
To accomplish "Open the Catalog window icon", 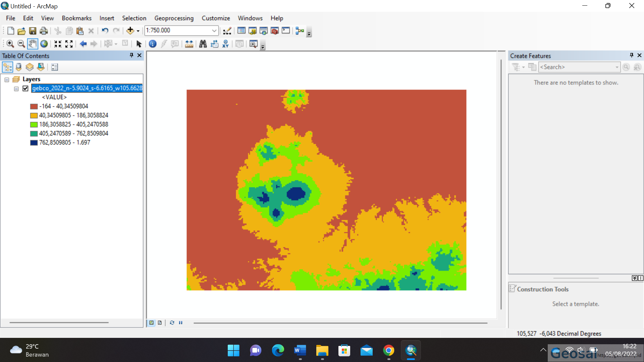I will click(253, 31).
